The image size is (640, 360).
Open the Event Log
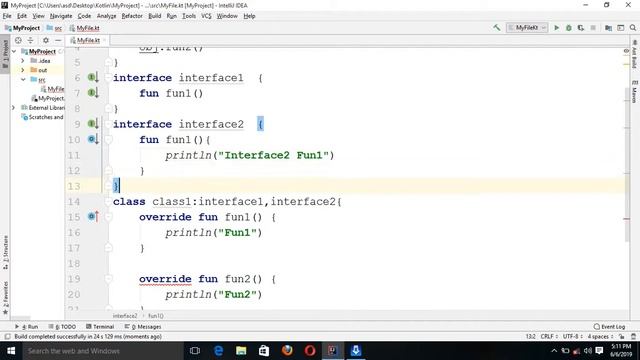(609, 327)
